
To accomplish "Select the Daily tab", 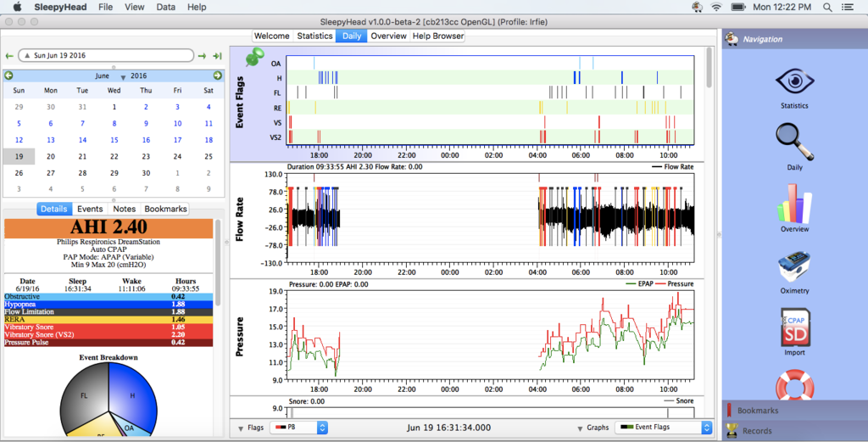I will (352, 36).
